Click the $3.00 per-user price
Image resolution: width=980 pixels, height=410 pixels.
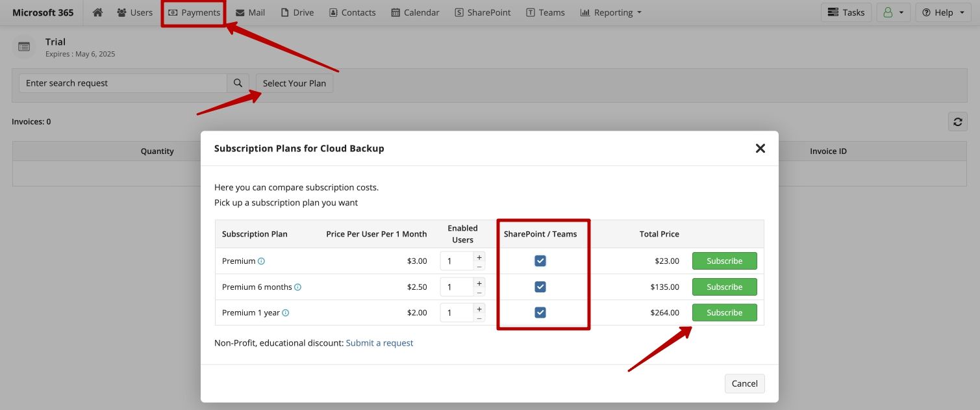click(x=417, y=261)
